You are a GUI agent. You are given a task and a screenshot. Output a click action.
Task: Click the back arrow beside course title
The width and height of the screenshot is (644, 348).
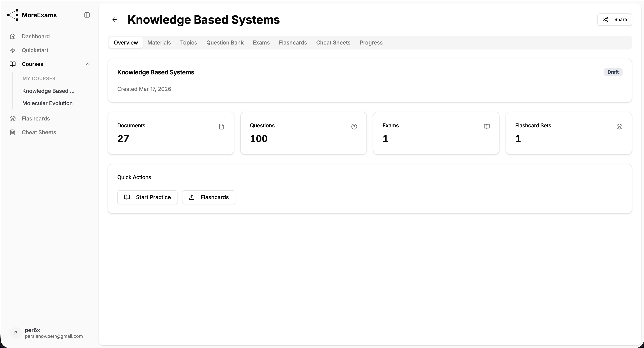114,20
